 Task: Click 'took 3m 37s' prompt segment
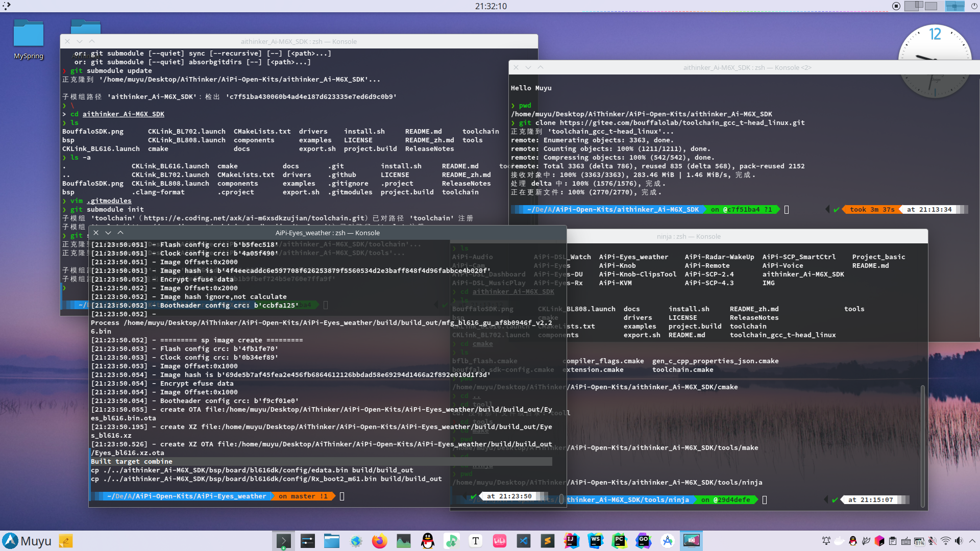[x=872, y=209]
